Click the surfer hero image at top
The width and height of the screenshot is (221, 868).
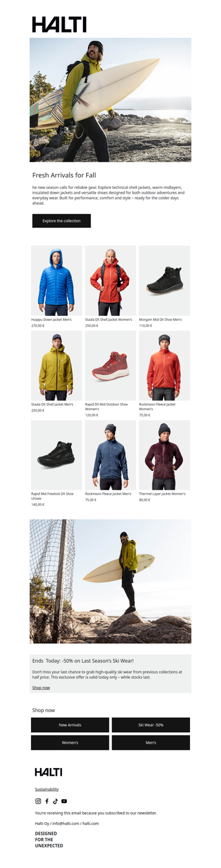point(110,100)
